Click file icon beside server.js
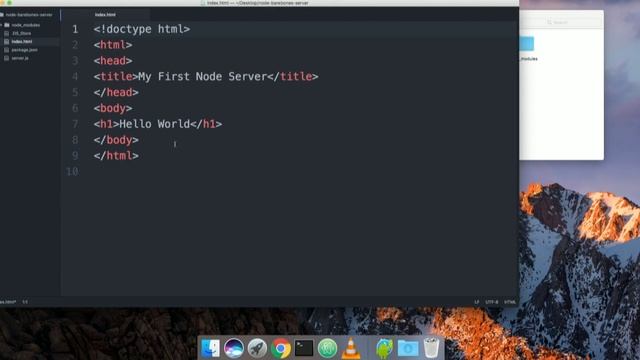The image size is (640, 360). [7, 58]
